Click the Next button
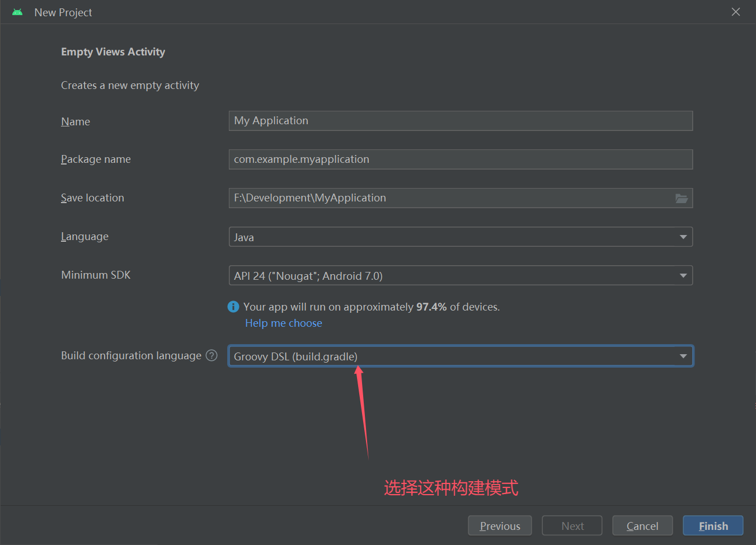The image size is (756, 545). pyautogui.click(x=572, y=526)
